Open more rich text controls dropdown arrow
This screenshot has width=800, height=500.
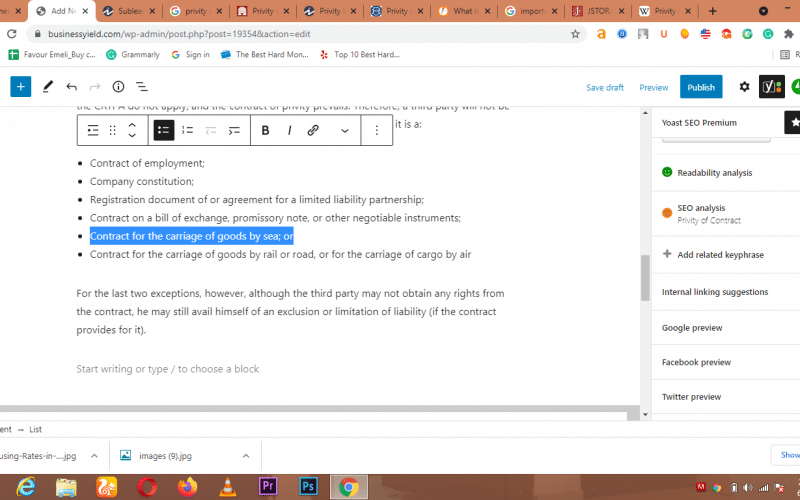pyautogui.click(x=345, y=130)
